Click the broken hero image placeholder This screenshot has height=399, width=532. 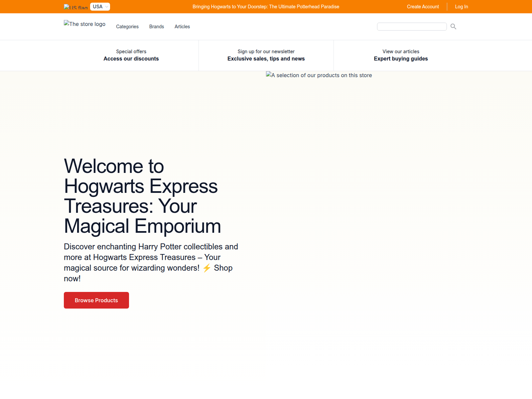(319, 75)
